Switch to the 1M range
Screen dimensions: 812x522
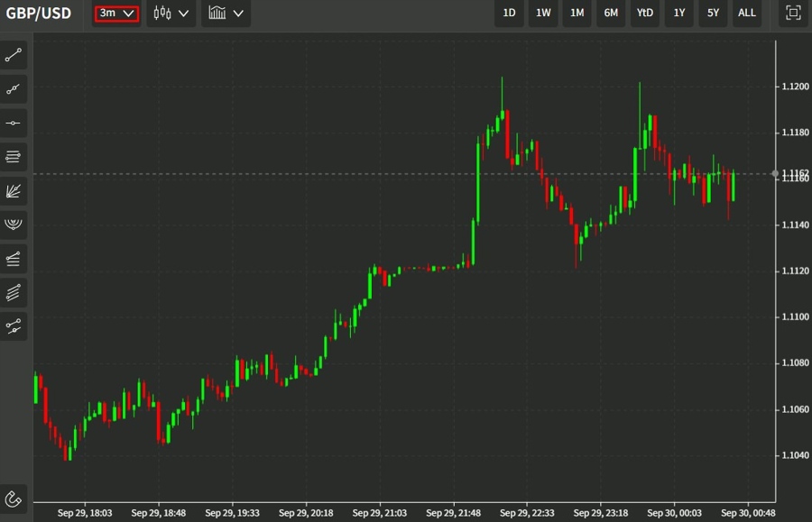pos(577,13)
